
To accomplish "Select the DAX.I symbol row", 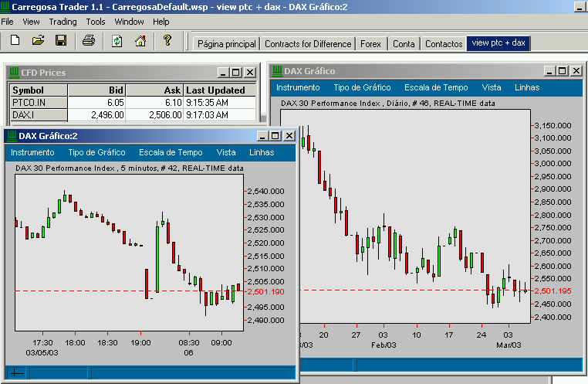I will click(x=39, y=115).
